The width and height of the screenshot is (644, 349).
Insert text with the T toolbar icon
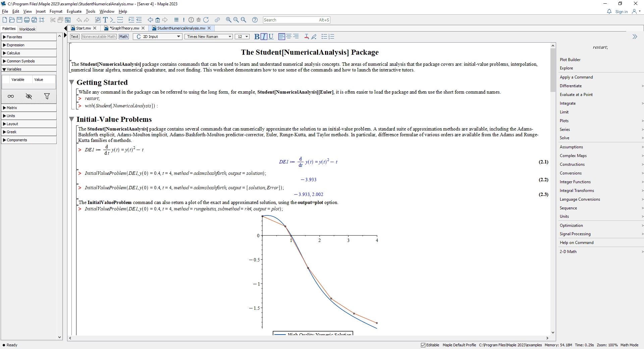click(105, 20)
